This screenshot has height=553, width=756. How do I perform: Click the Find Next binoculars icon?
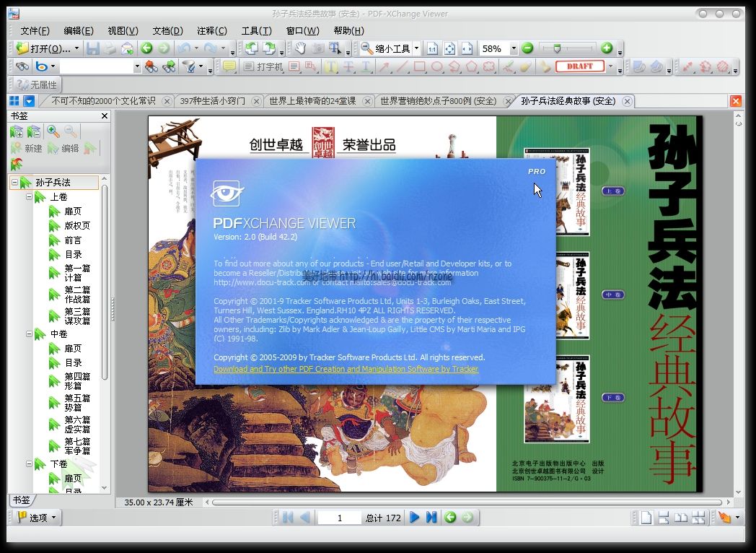coord(169,66)
